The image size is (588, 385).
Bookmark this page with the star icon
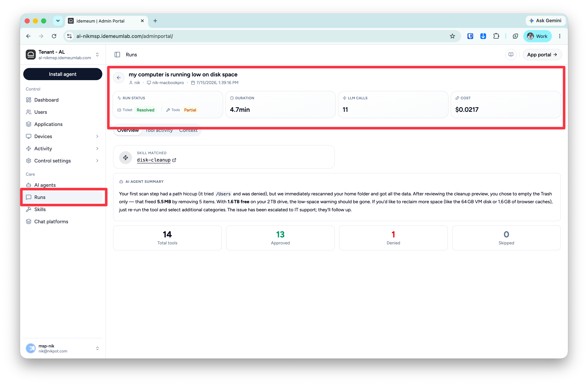(452, 36)
